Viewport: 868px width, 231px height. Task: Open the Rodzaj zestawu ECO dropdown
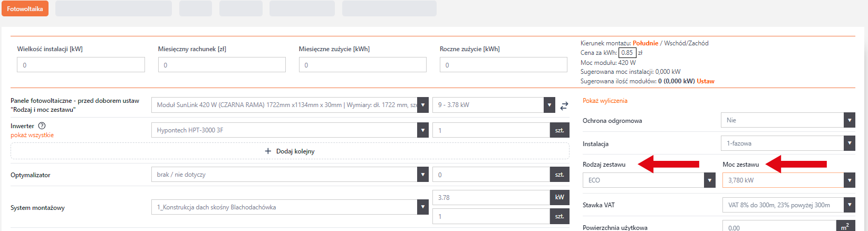tap(649, 180)
